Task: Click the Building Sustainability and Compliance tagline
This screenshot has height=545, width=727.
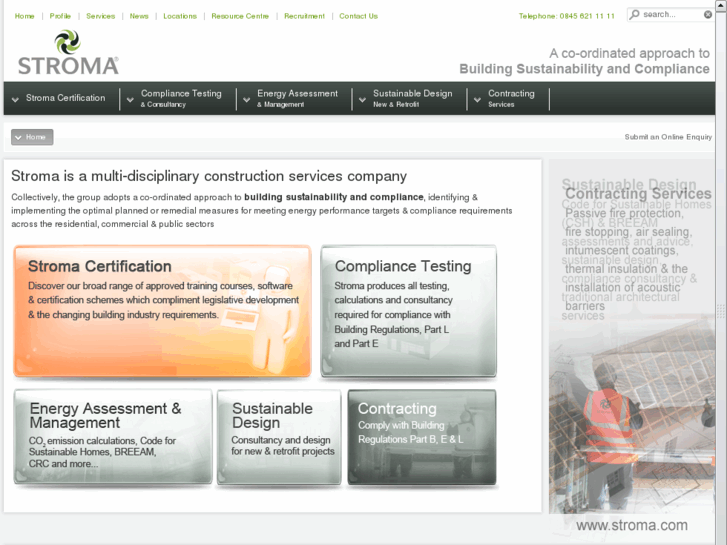Action: (x=584, y=69)
